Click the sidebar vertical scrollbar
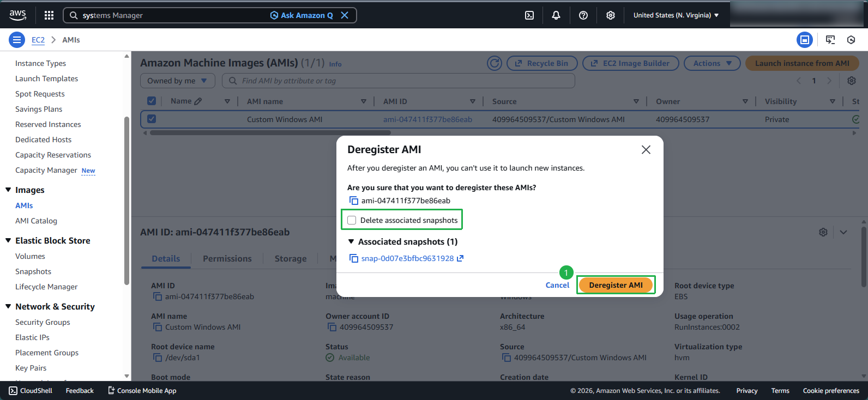This screenshot has height=400, width=868. (126, 201)
